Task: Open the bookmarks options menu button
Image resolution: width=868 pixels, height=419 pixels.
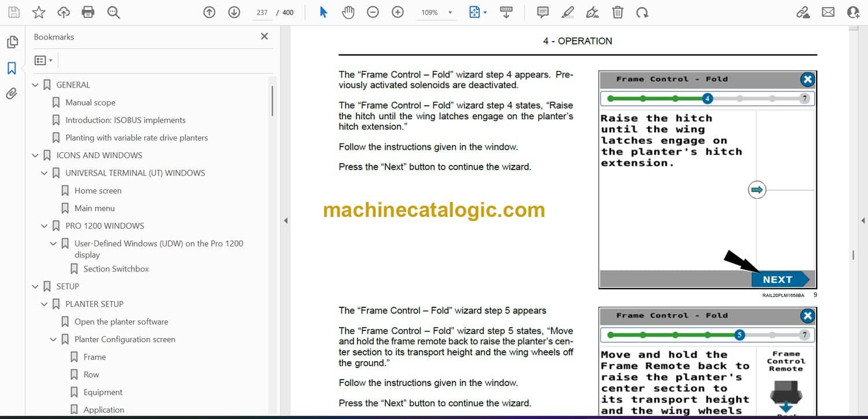Action: tap(43, 60)
